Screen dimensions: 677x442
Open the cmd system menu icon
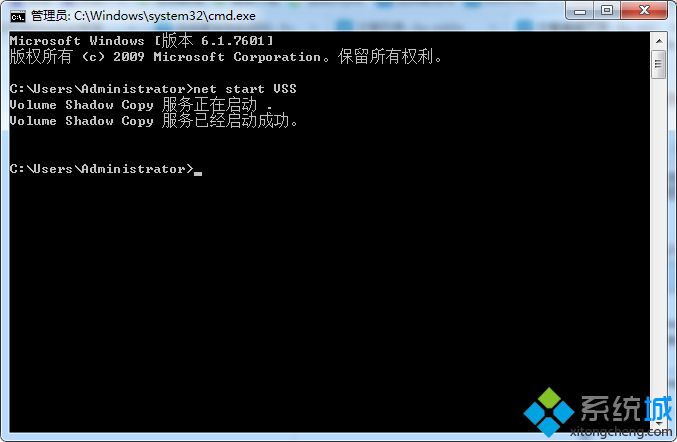[18, 16]
